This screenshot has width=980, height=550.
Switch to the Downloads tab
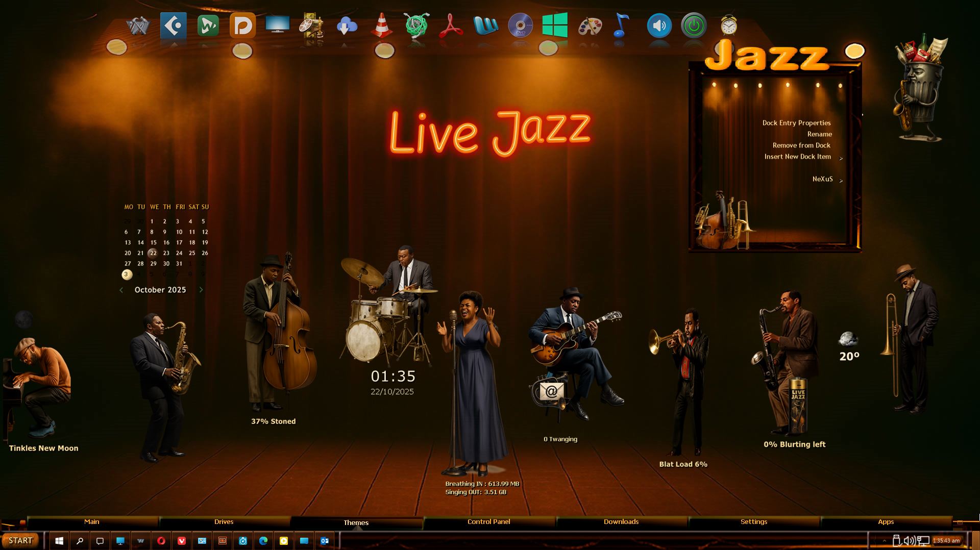click(621, 522)
